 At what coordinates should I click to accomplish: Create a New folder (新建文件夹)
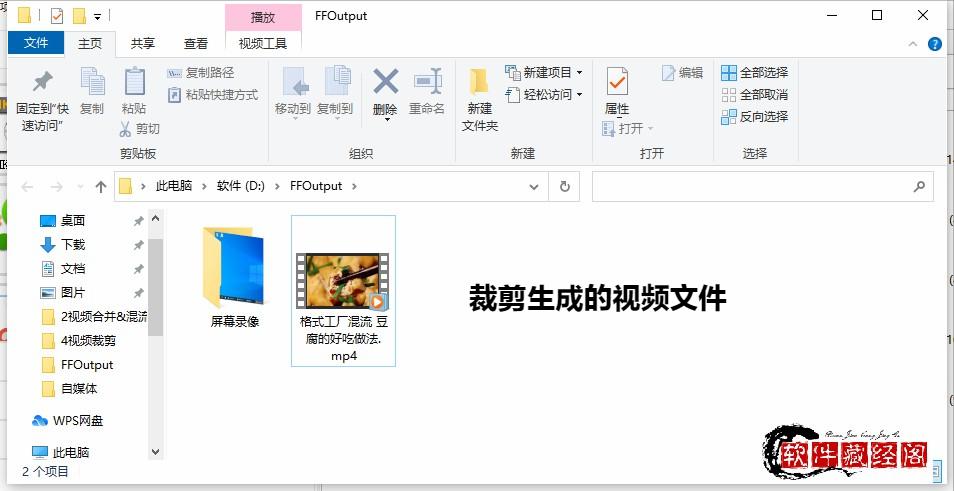click(479, 99)
